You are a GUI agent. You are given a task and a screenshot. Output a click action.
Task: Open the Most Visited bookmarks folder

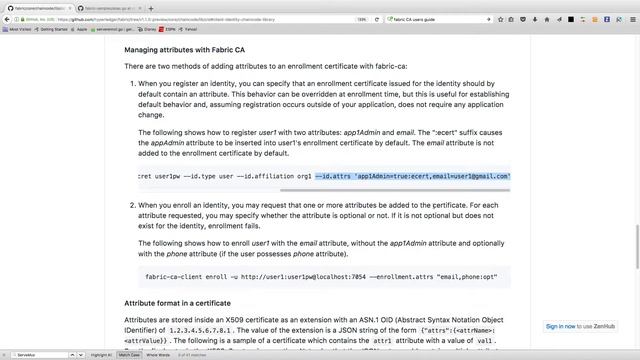[17, 29]
